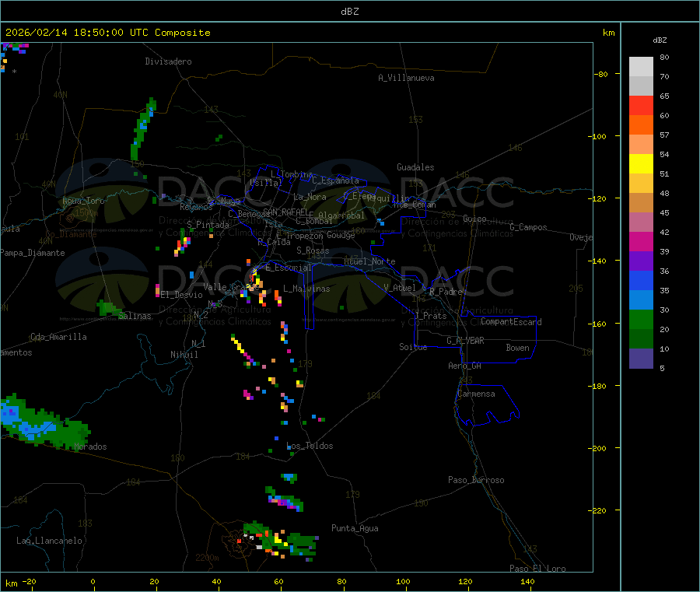700x592 pixels.
Task: Select the S_Rosas label
Action: click(x=313, y=250)
